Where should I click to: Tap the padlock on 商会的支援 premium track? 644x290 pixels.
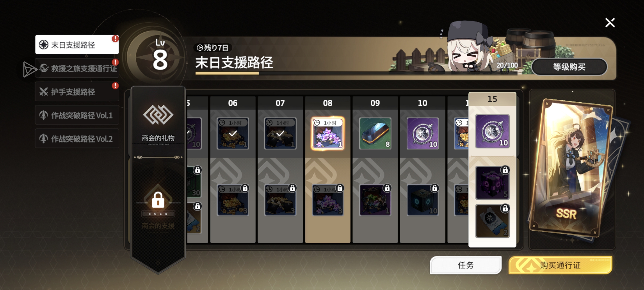click(158, 200)
